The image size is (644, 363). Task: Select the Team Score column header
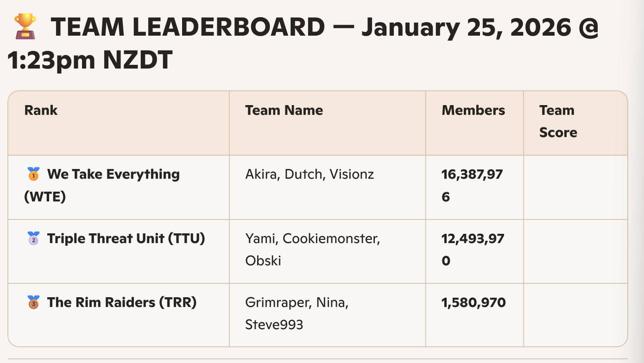click(557, 121)
